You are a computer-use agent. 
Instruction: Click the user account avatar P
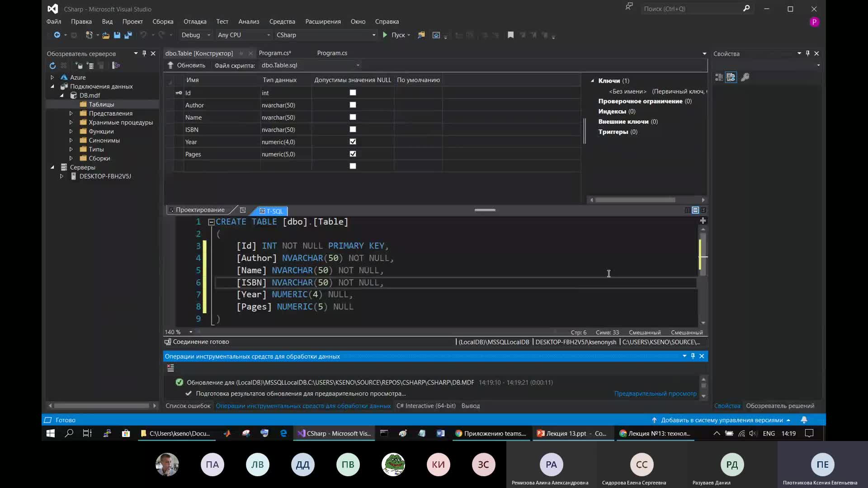[814, 22]
